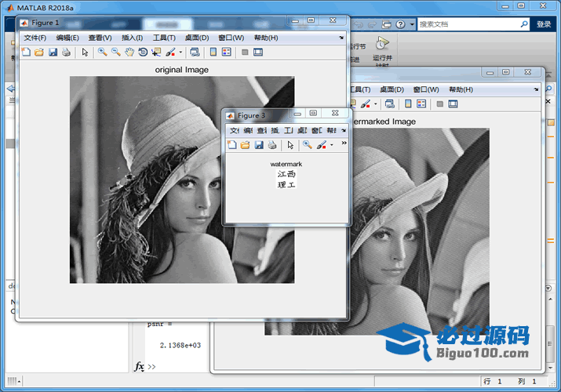The image size is (561, 392).
Task: Print icon in Figure 3 toolbar
Action: click(272, 145)
